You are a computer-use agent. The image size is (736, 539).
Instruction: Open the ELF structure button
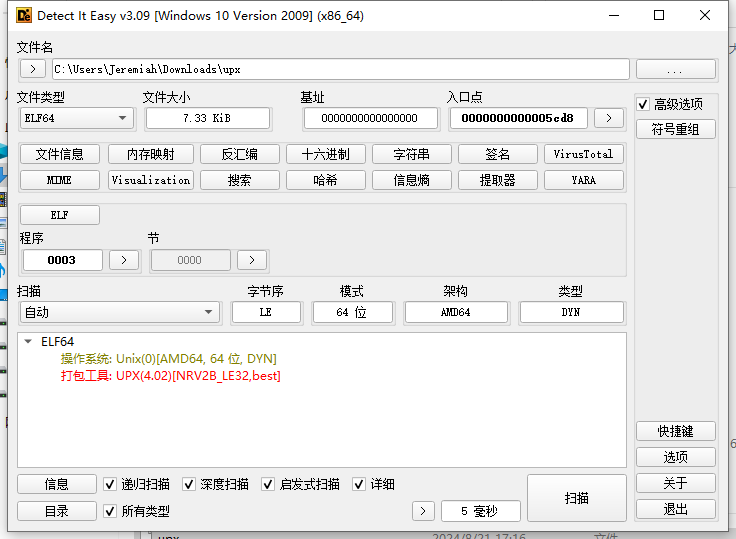(x=59, y=215)
